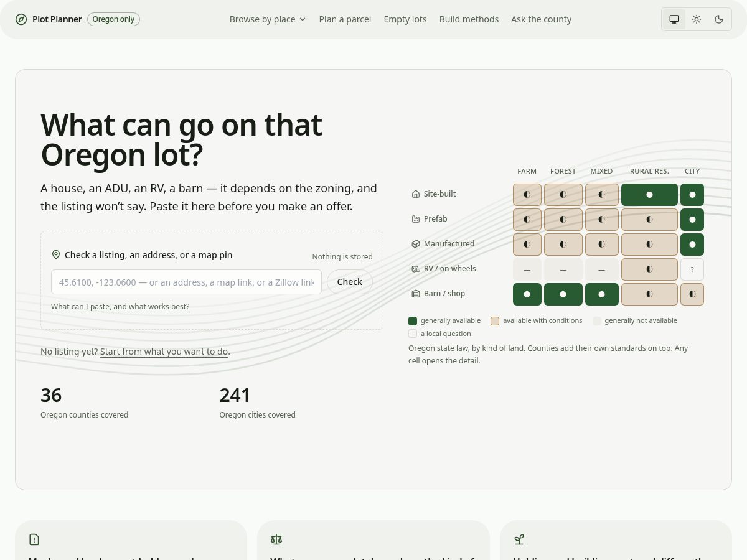Switch to light theme sun icon
The width and height of the screenshot is (747, 560).
pyautogui.click(x=697, y=19)
